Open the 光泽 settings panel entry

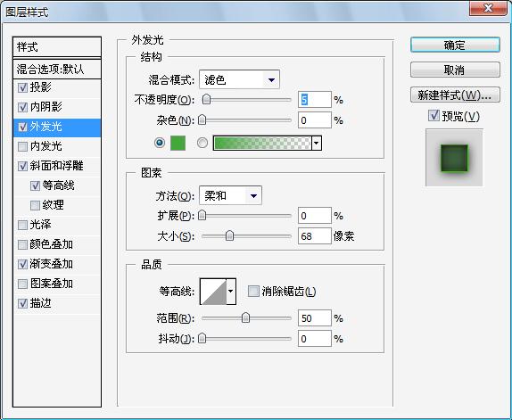click(x=40, y=225)
